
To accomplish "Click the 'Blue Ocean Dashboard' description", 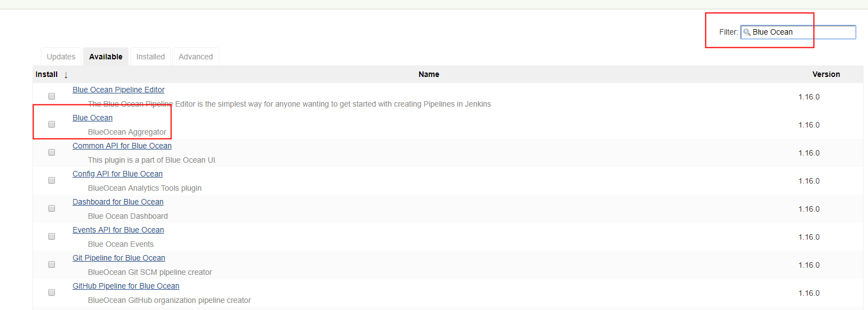I will click(x=128, y=216).
